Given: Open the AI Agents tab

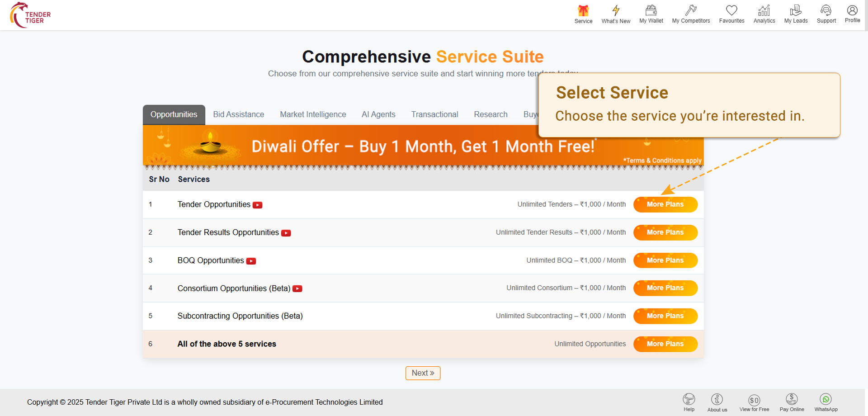Looking at the screenshot, I should point(378,115).
